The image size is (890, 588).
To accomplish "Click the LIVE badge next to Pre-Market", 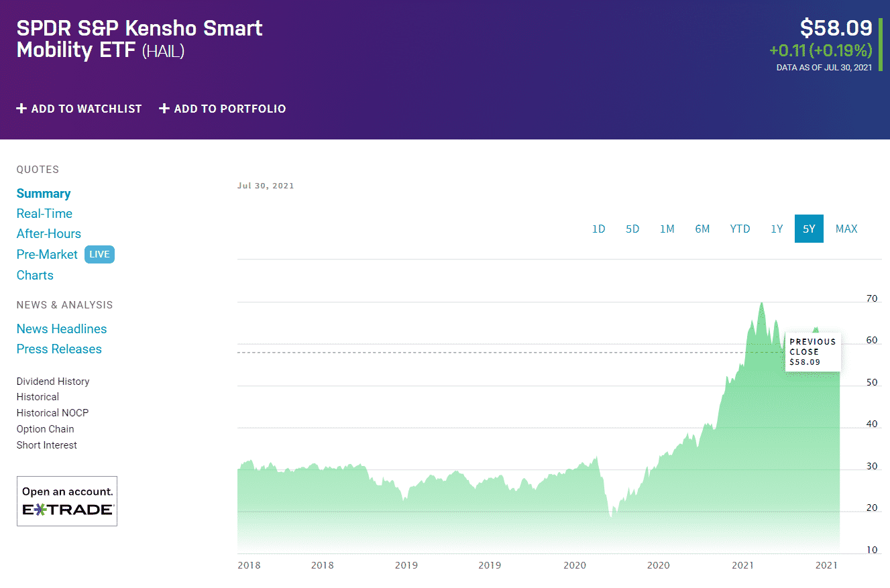I will (x=99, y=254).
